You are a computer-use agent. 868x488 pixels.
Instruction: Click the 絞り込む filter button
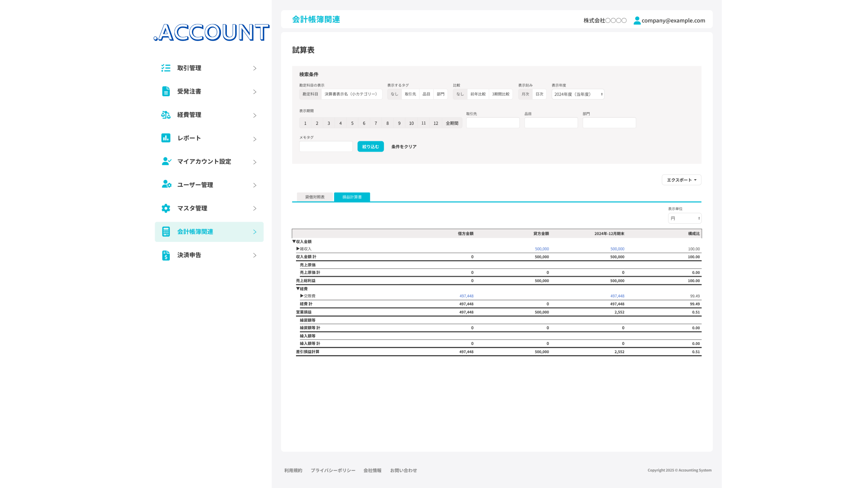(x=370, y=147)
